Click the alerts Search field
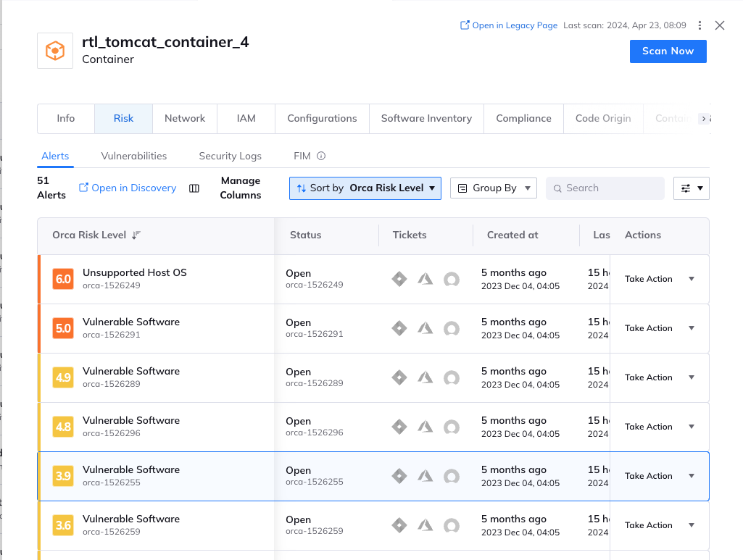The height and width of the screenshot is (560, 743). (609, 188)
